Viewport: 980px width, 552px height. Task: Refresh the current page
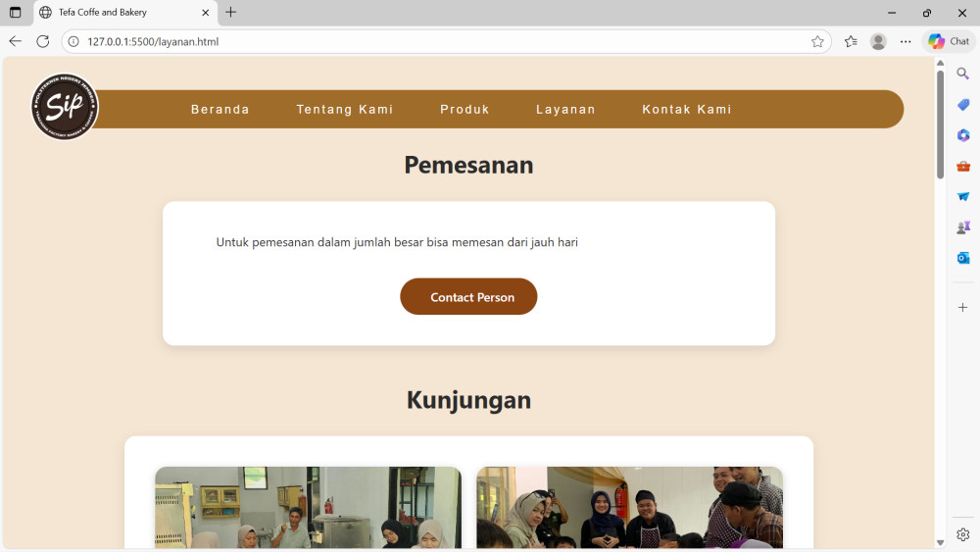pyautogui.click(x=42, y=41)
